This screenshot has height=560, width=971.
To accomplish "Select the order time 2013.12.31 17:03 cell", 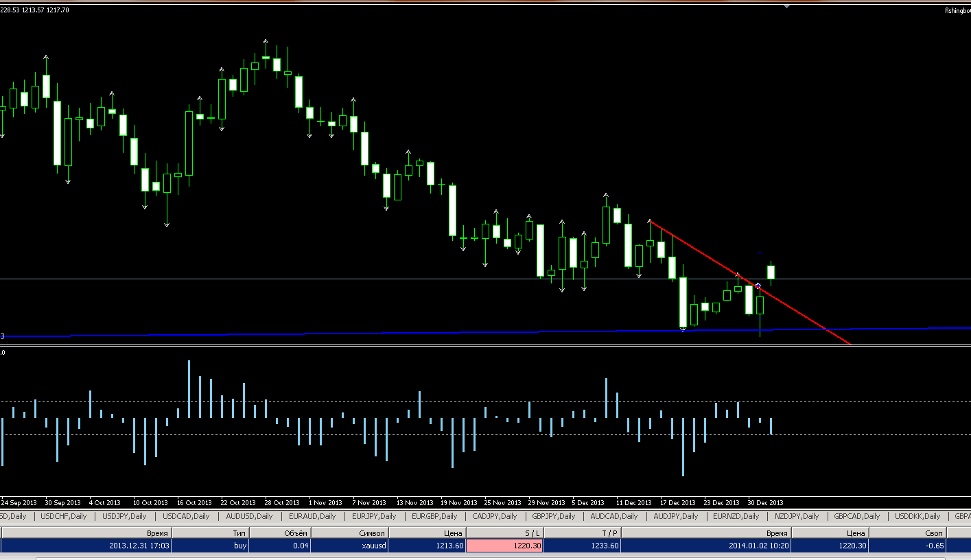I will [x=86, y=546].
